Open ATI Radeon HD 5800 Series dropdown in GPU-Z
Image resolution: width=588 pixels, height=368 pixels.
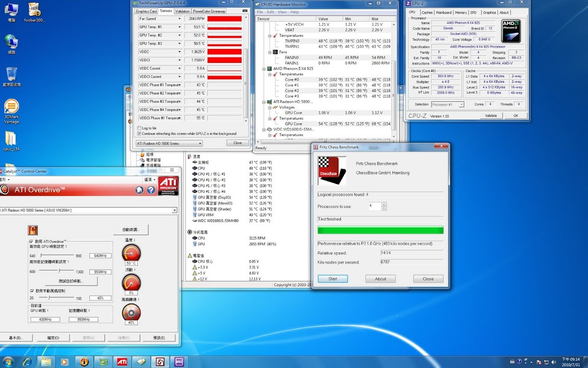[x=169, y=144]
